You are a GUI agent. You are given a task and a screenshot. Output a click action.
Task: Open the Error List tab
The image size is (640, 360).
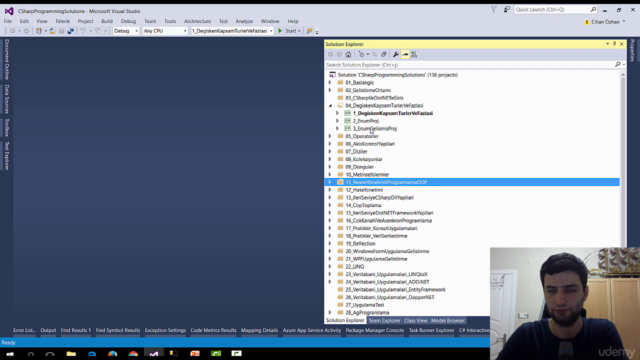24,330
